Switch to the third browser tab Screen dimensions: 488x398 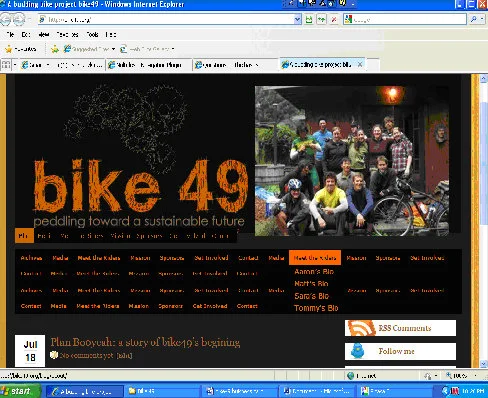[235, 65]
